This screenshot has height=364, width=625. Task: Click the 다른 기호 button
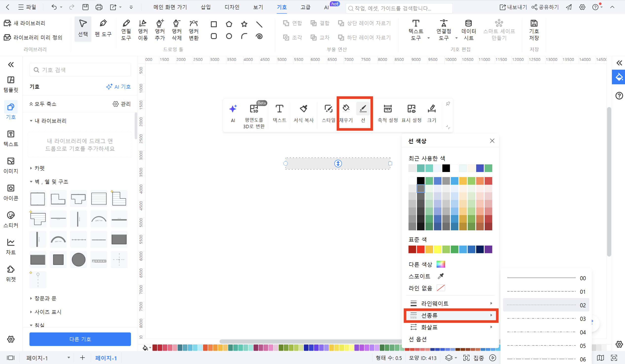tap(80, 339)
